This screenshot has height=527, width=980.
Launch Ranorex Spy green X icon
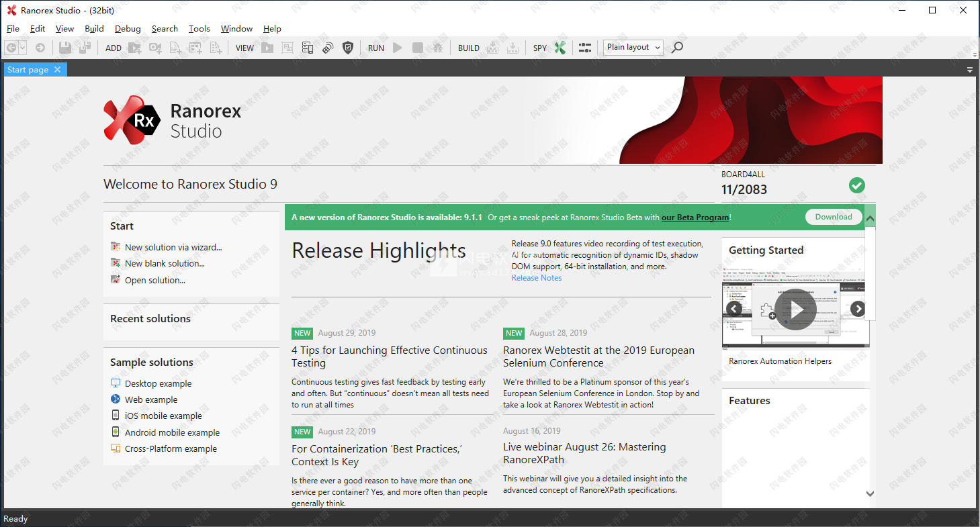pyautogui.click(x=560, y=48)
